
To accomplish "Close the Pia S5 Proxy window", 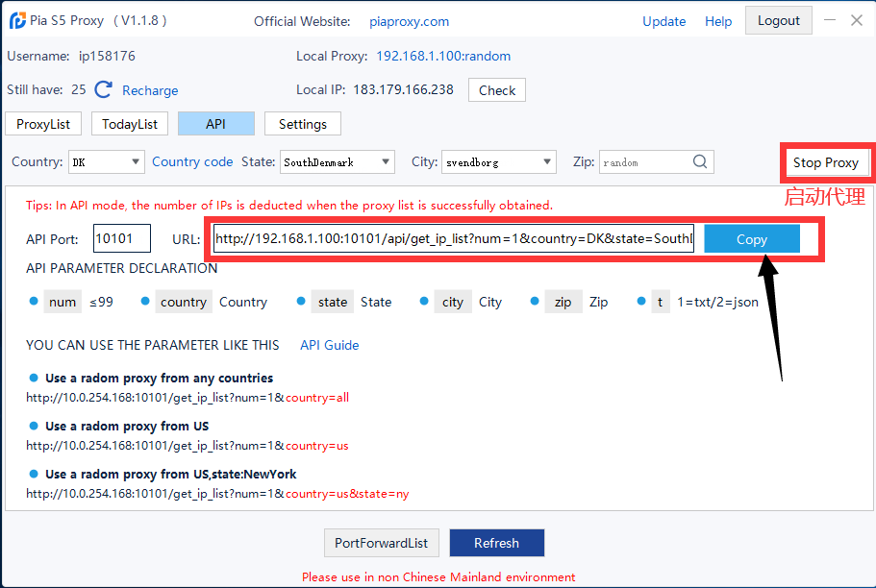I will (x=856, y=20).
